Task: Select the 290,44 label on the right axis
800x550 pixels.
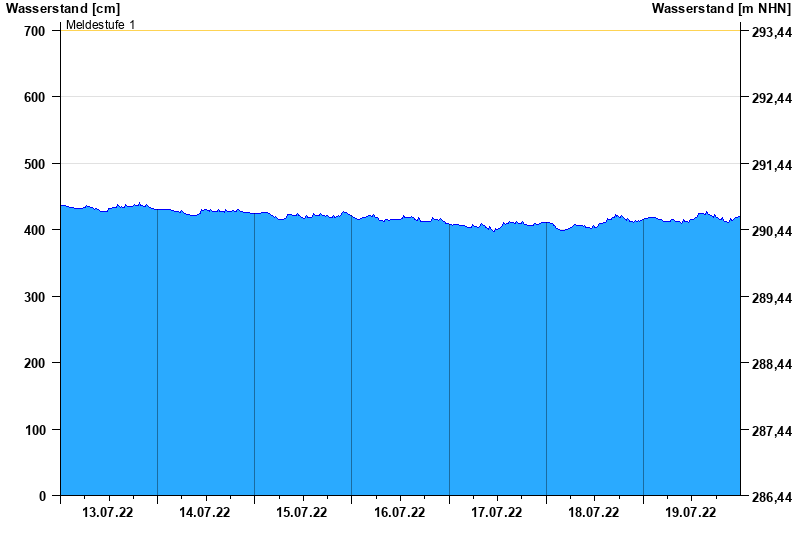Action: tap(771, 231)
